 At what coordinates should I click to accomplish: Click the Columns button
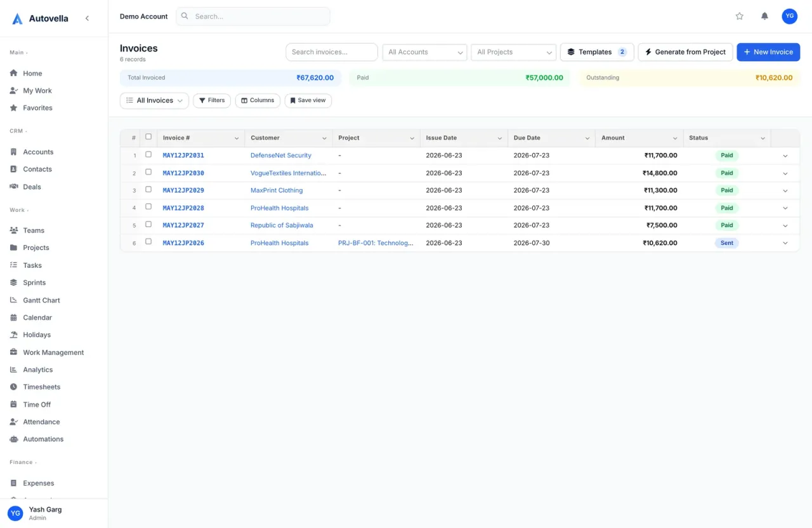click(x=258, y=100)
